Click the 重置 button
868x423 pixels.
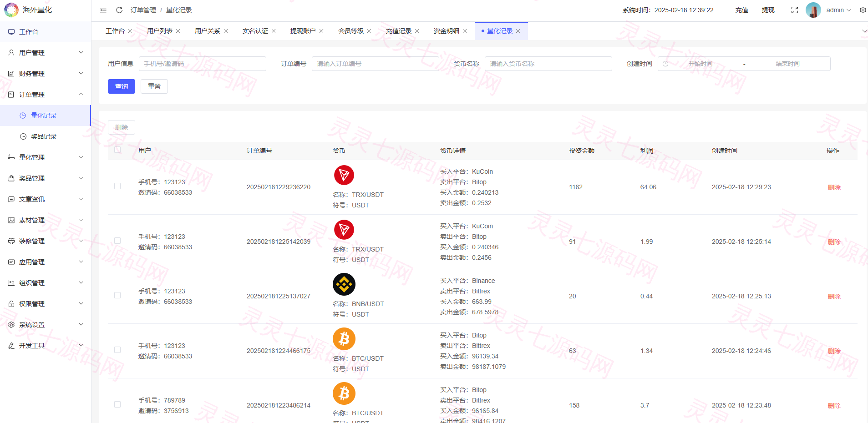click(154, 86)
